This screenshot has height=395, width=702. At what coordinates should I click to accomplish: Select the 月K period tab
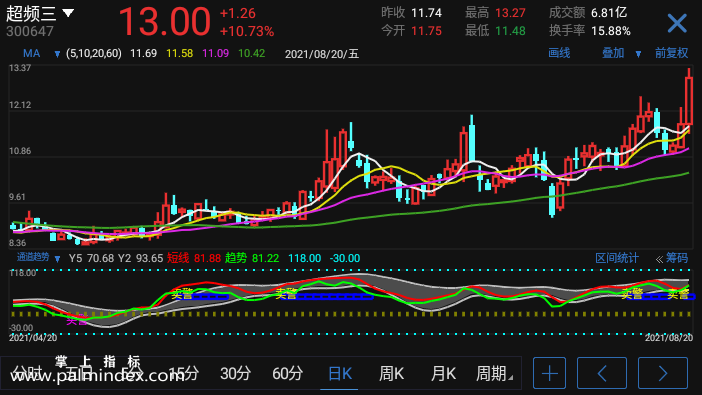point(443,373)
